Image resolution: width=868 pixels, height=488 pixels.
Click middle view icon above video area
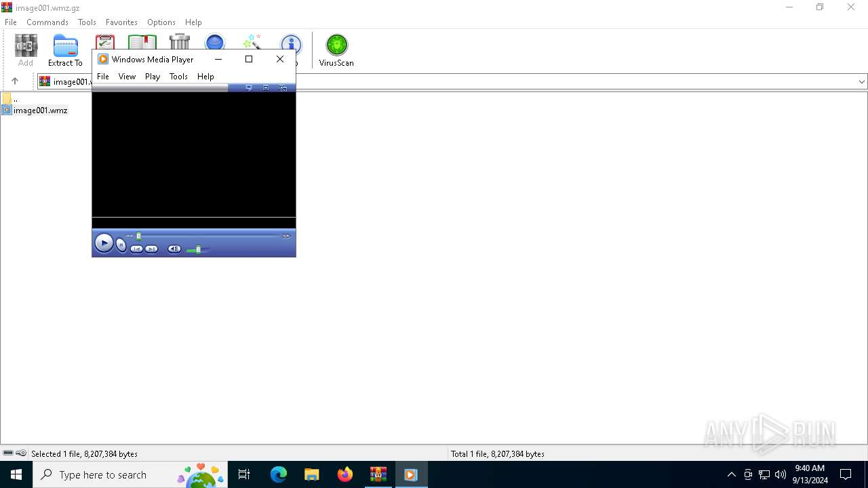coord(266,87)
